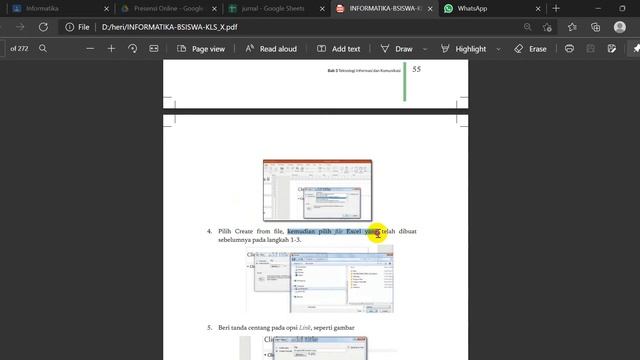Viewport: 640px width, 360px height.
Task: Click the highlighted text 'kemudian pilih file Excel'
Action: pyautogui.click(x=325, y=231)
